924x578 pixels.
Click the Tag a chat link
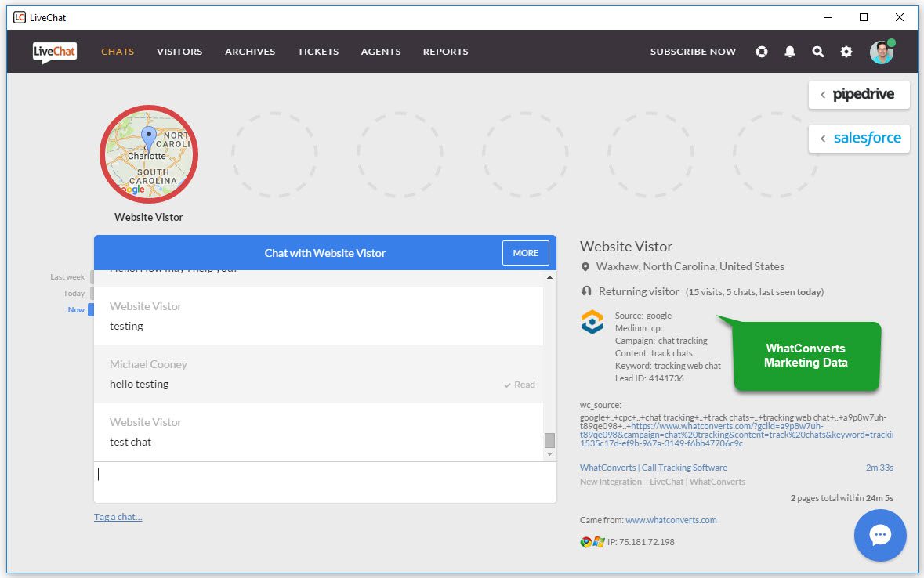click(x=118, y=517)
